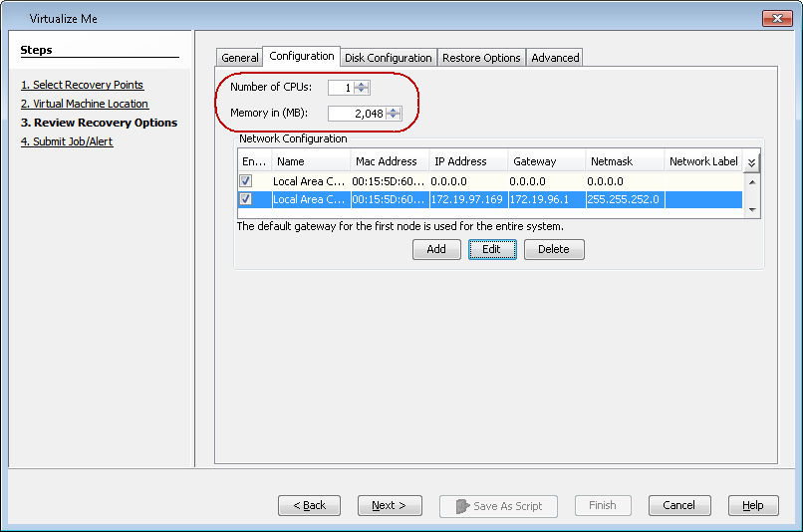Select step 3 Review Recovery Options
The width and height of the screenshot is (803, 532).
click(99, 123)
